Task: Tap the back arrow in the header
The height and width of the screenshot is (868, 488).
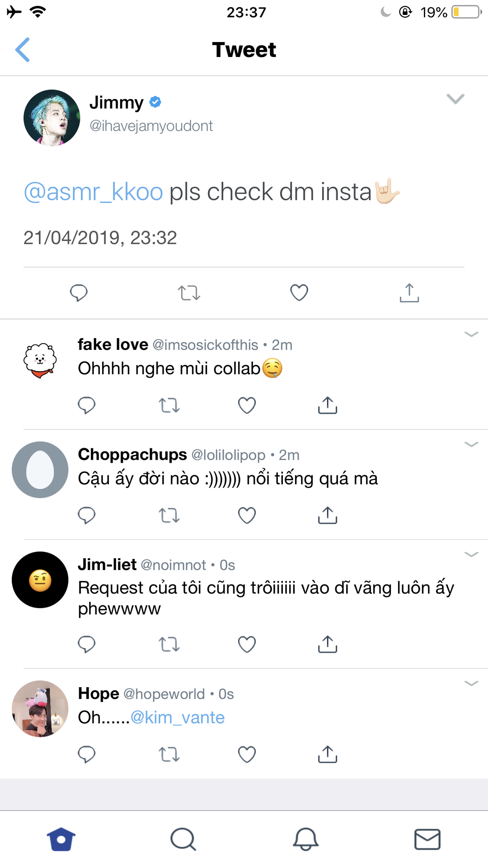Action: pyautogui.click(x=23, y=50)
